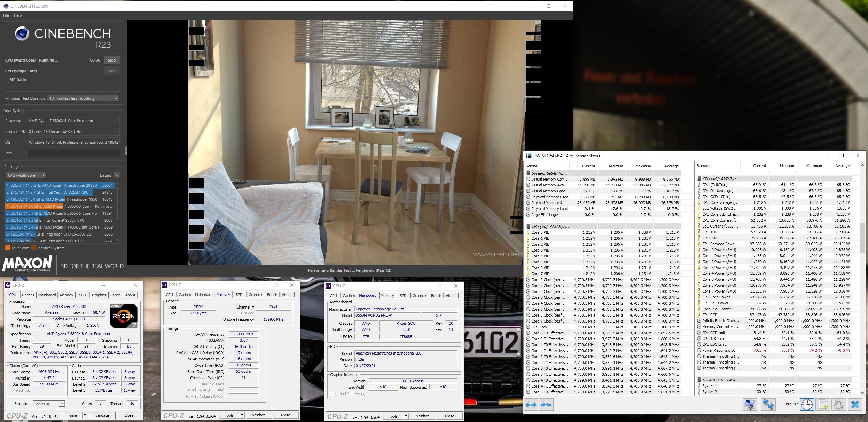Open Minimum Test Duration dropdown
Image resolution: width=868 pixels, height=422 pixels.
tap(83, 98)
